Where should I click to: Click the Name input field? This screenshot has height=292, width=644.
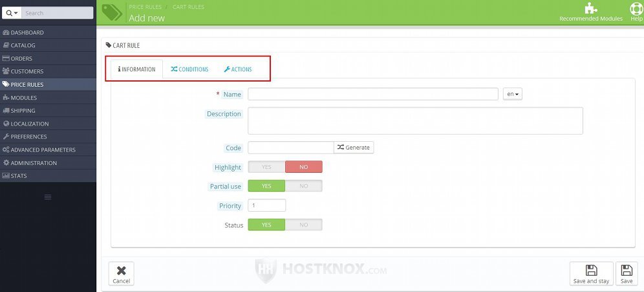click(x=373, y=94)
